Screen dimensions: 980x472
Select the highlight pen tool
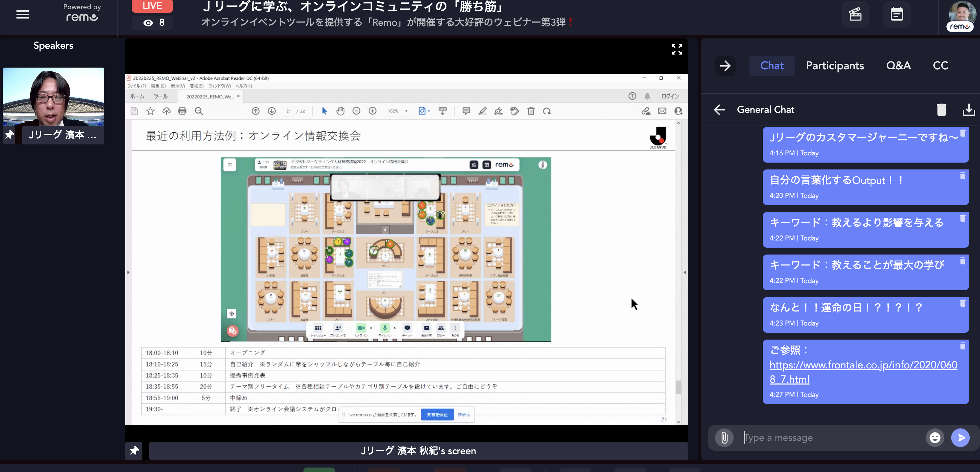tap(482, 111)
